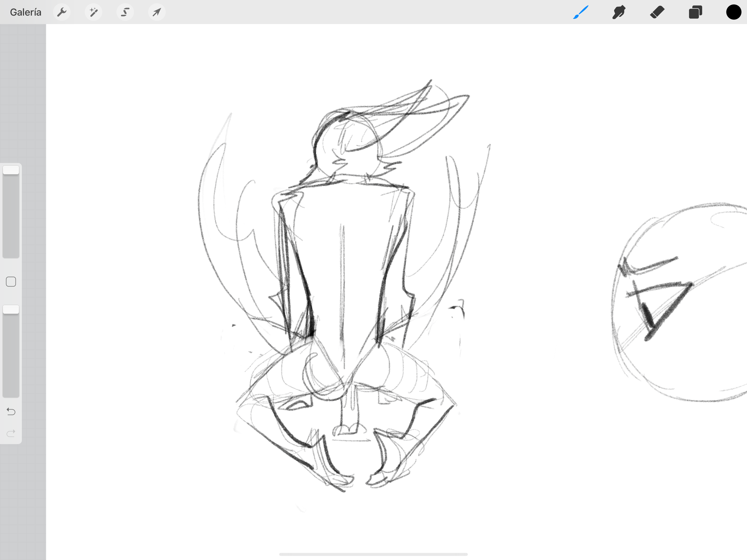Activate the Transform arrow tool
747x560 pixels.
pos(157,12)
